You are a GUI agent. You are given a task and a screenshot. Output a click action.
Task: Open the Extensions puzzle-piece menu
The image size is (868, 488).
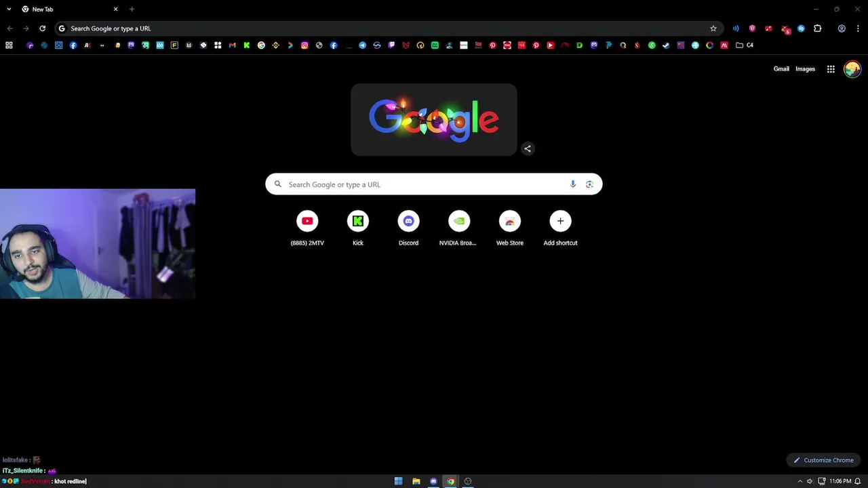817,28
